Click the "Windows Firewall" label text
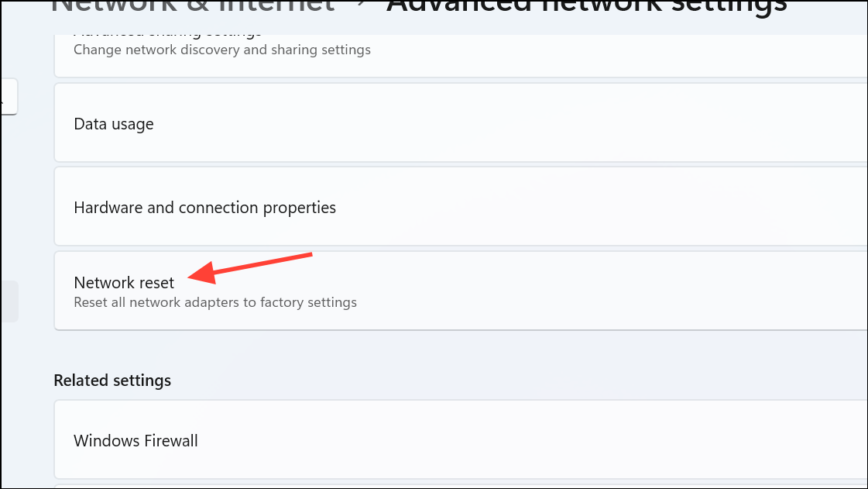The width and height of the screenshot is (868, 489). (136, 441)
